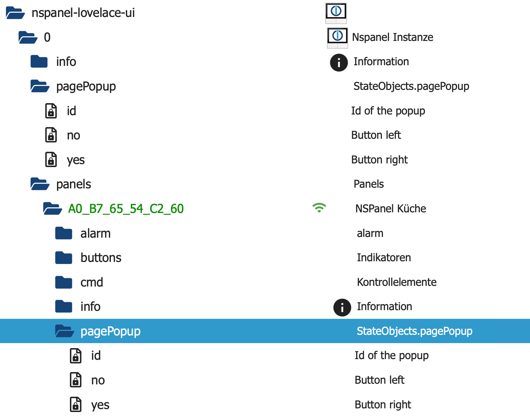This screenshot has height=420, width=530.
Task: Expand the cmd folder
Action: tap(64, 282)
